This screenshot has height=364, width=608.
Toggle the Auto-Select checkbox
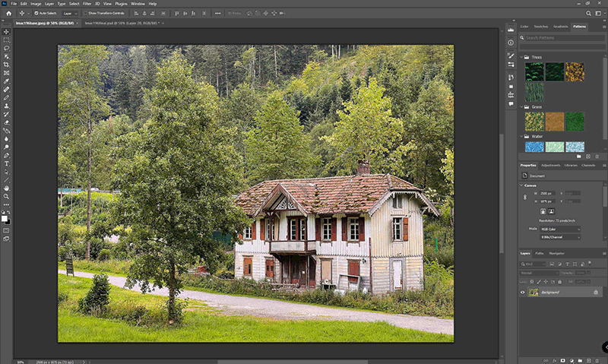36,13
